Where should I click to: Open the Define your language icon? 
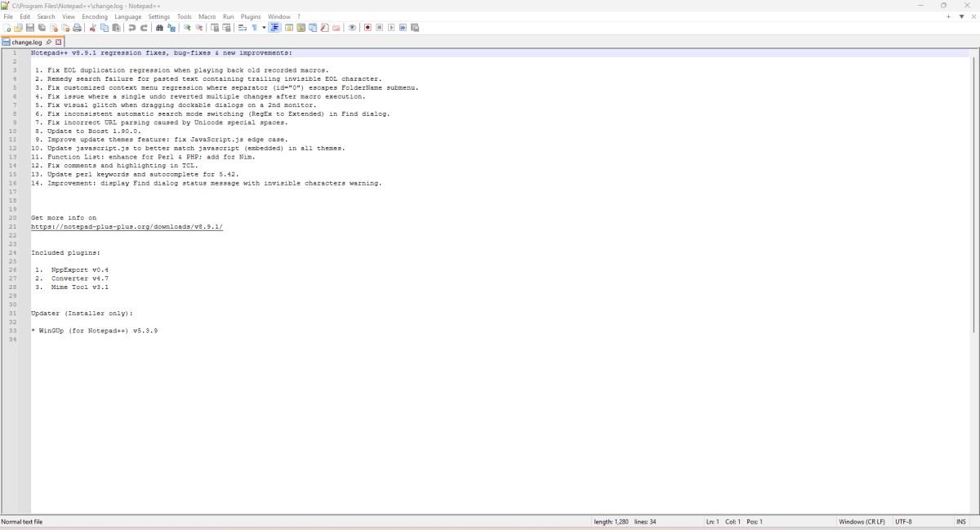pos(289,27)
